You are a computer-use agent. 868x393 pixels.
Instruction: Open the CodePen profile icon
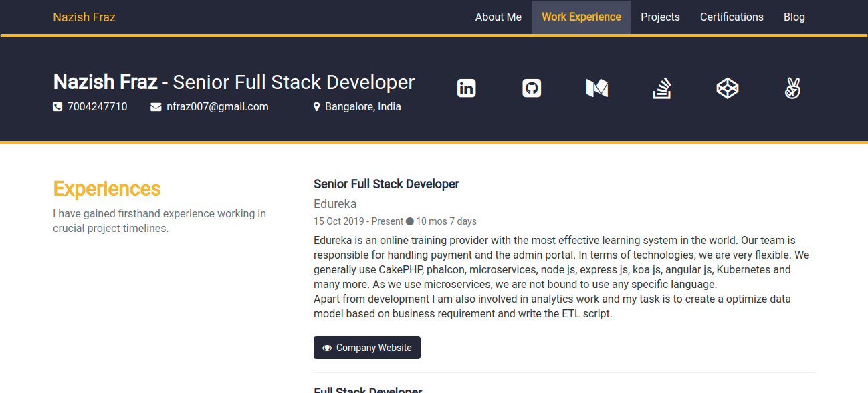coord(727,88)
